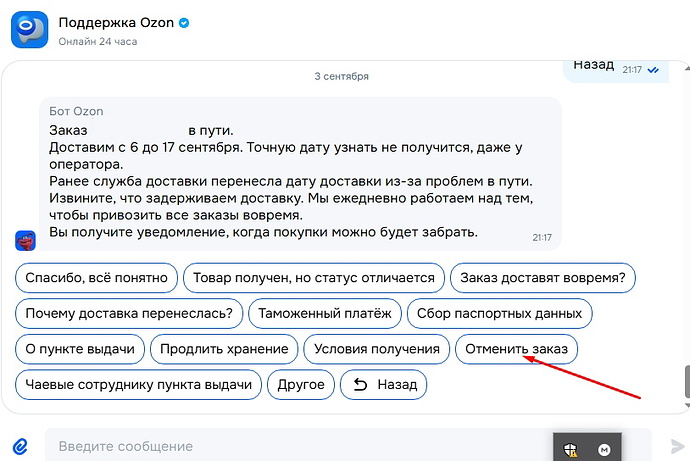Choose Почему доставка перенеслась? reply
The width and height of the screenshot is (690, 461).
(129, 314)
